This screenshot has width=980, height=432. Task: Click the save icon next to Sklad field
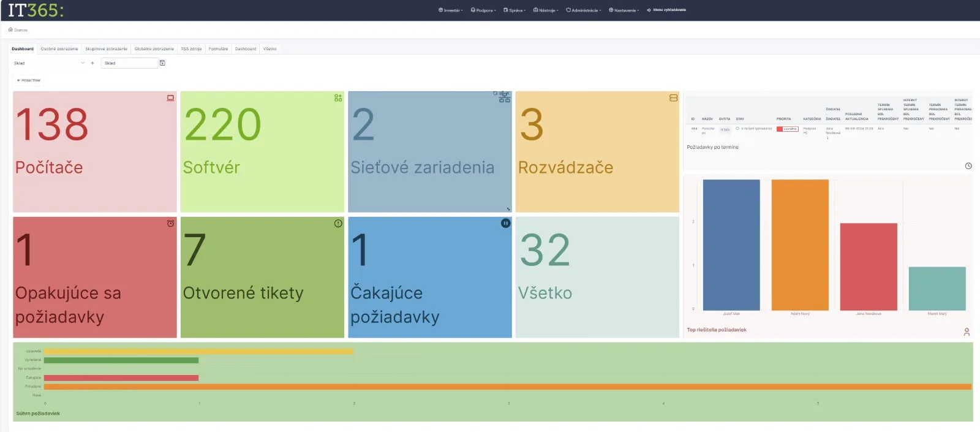click(x=162, y=63)
